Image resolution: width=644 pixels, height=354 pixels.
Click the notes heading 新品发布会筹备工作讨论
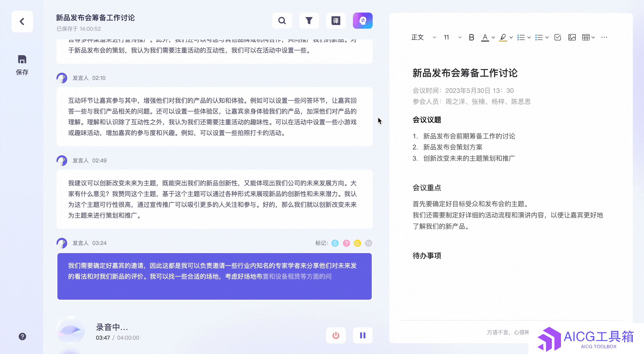coord(465,73)
